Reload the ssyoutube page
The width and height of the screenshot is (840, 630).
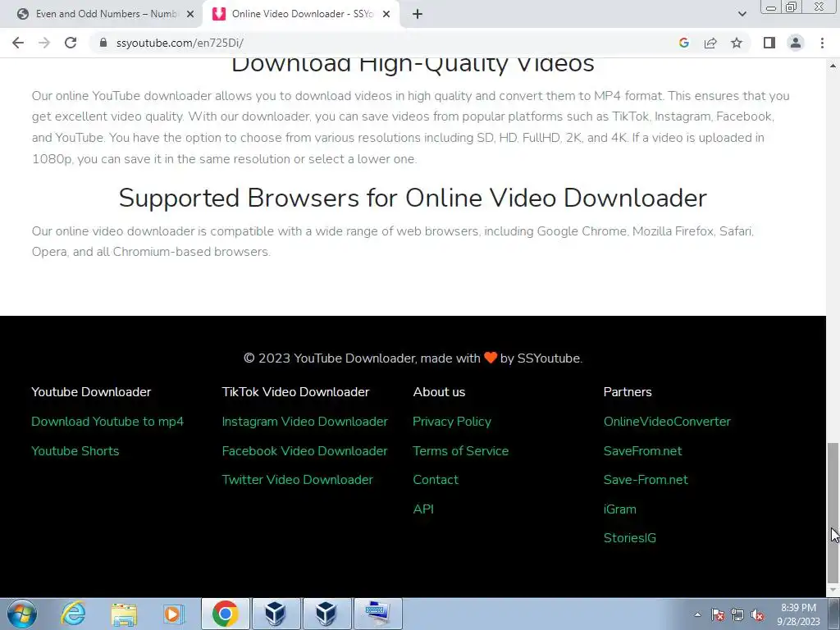pyautogui.click(x=71, y=43)
